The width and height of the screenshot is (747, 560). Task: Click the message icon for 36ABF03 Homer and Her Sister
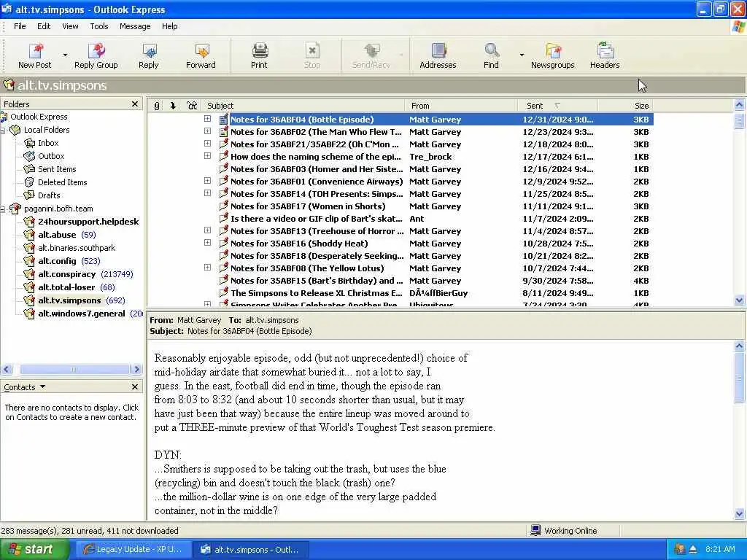click(223, 168)
